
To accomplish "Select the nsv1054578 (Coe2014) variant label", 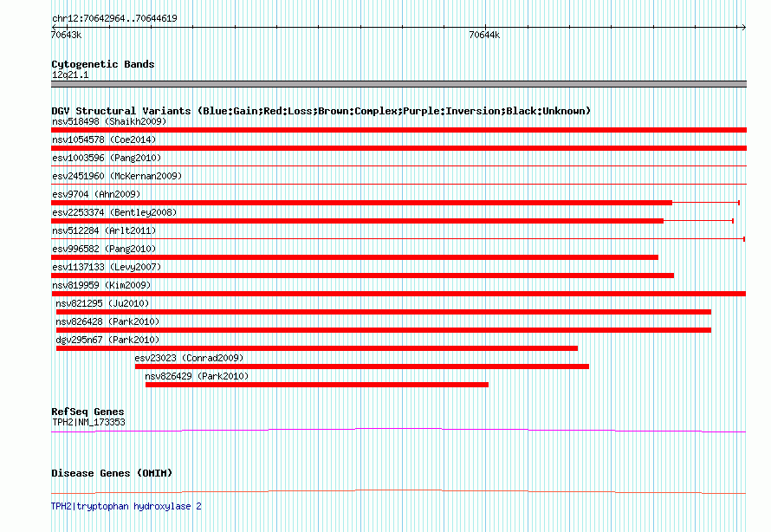I will click(x=104, y=139).
